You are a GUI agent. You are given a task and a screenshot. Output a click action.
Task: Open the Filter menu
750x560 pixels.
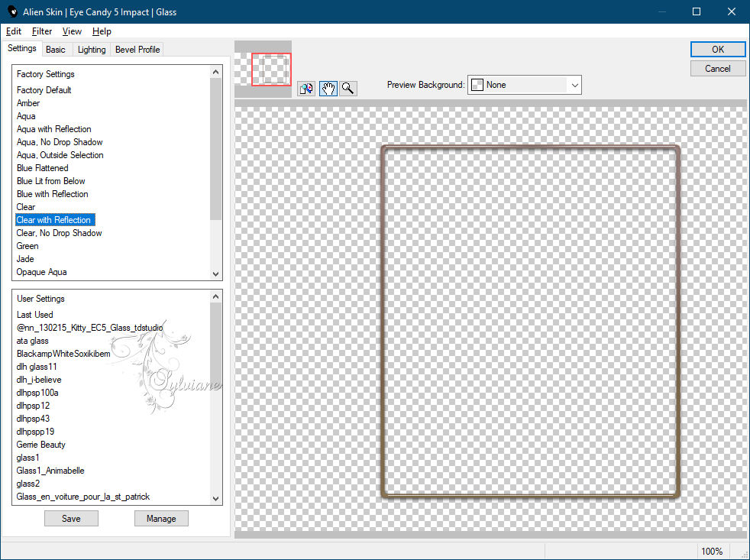click(x=41, y=31)
